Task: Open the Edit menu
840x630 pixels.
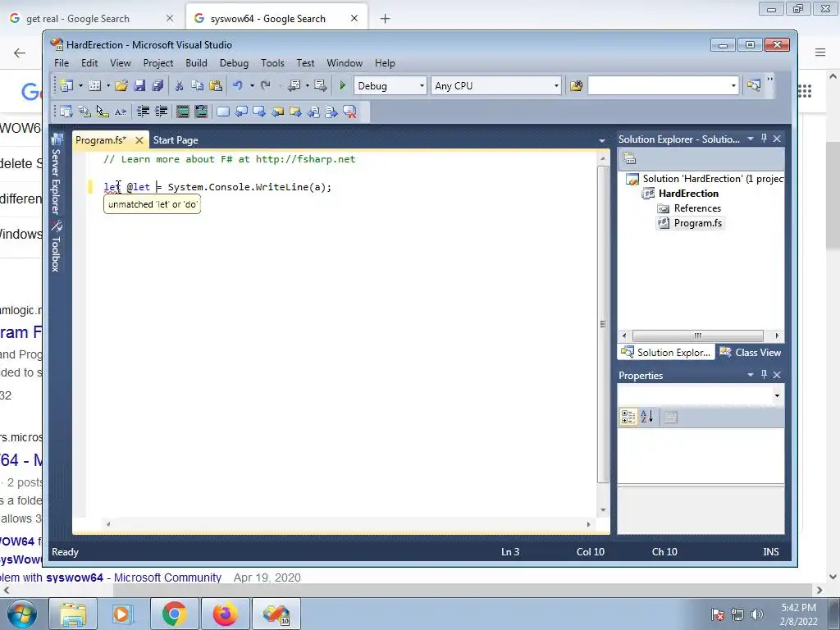Action: (x=89, y=62)
